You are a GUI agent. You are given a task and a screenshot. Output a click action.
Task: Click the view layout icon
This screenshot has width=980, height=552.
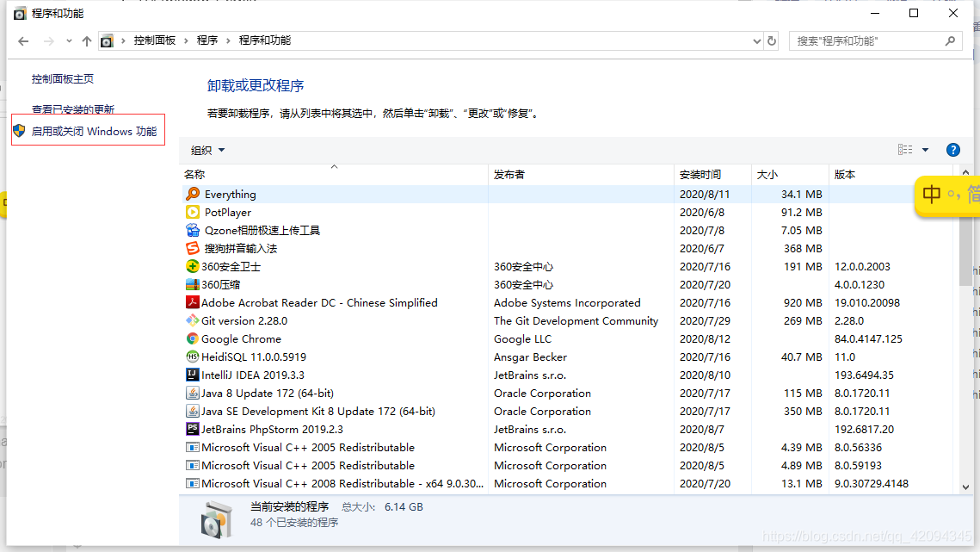tap(905, 150)
